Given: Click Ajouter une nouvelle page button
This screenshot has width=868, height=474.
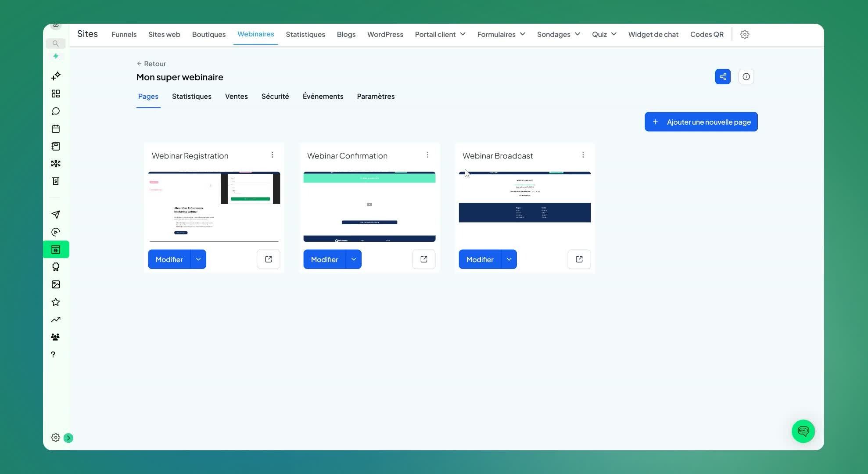Looking at the screenshot, I should click(701, 122).
